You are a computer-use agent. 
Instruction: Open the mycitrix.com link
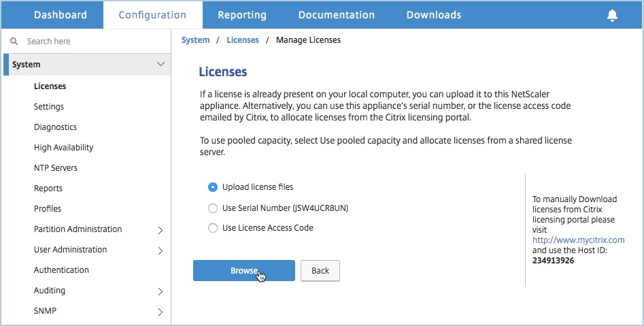(x=578, y=240)
